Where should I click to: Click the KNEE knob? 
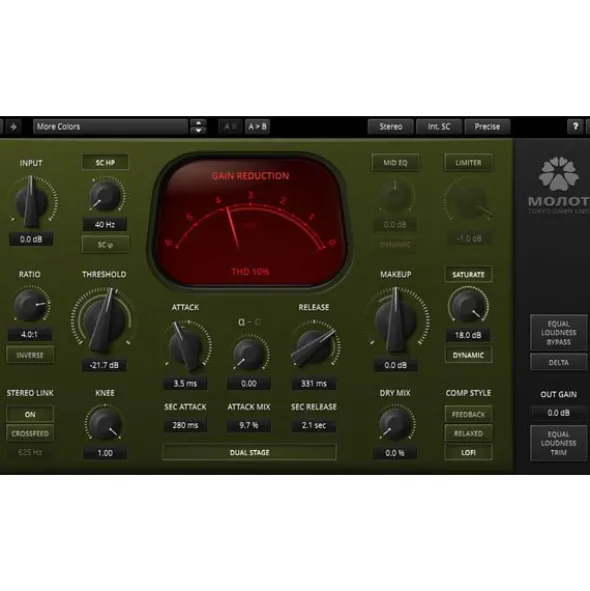coord(104,423)
